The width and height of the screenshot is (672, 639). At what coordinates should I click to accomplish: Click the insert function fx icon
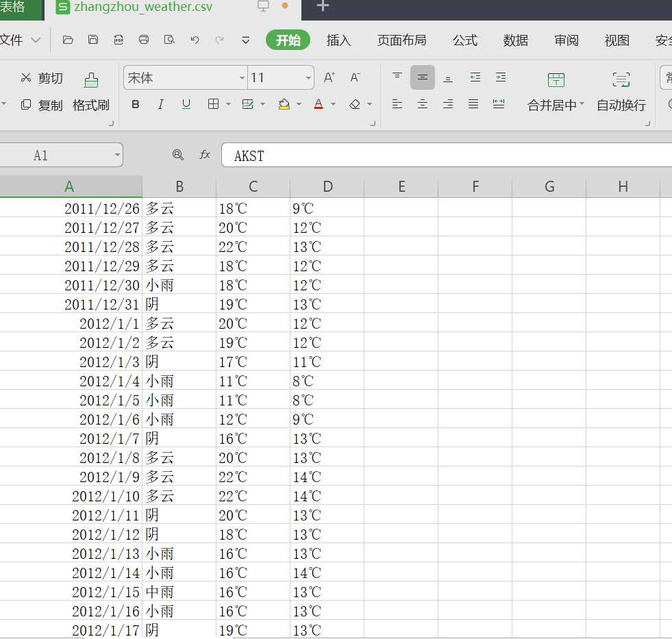[205, 155]
